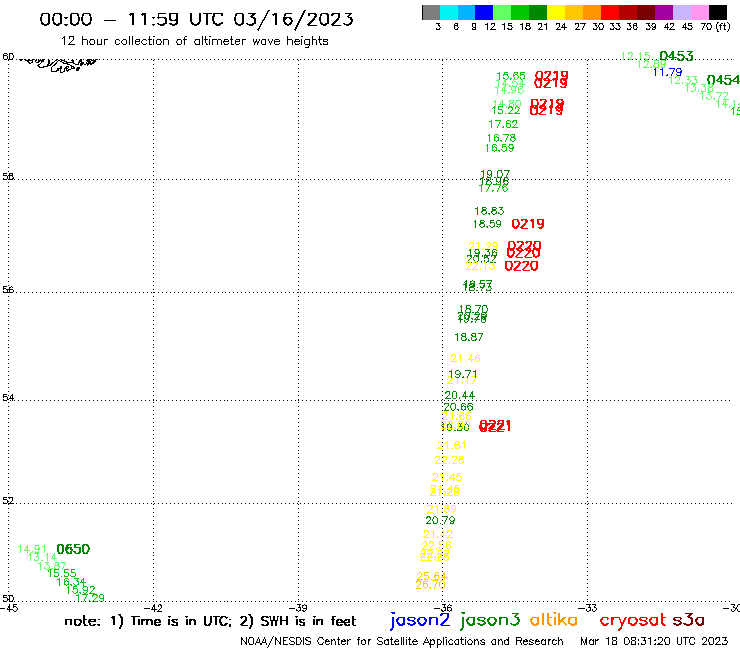Viewport: 740px width, 650px height.
Task: Click the '15.22' wave height value
Action: tap(506, 110)
